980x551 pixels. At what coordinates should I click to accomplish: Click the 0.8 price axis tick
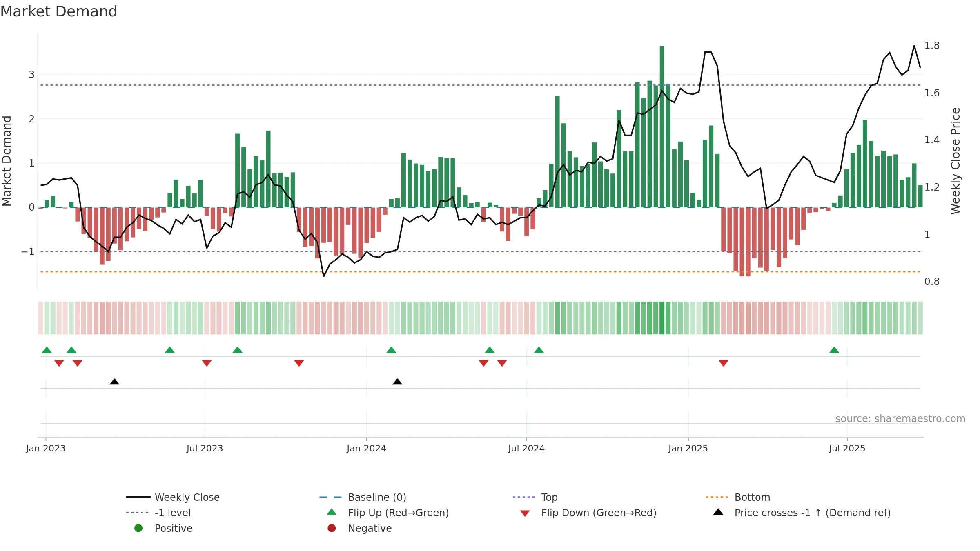pos(932,281)
